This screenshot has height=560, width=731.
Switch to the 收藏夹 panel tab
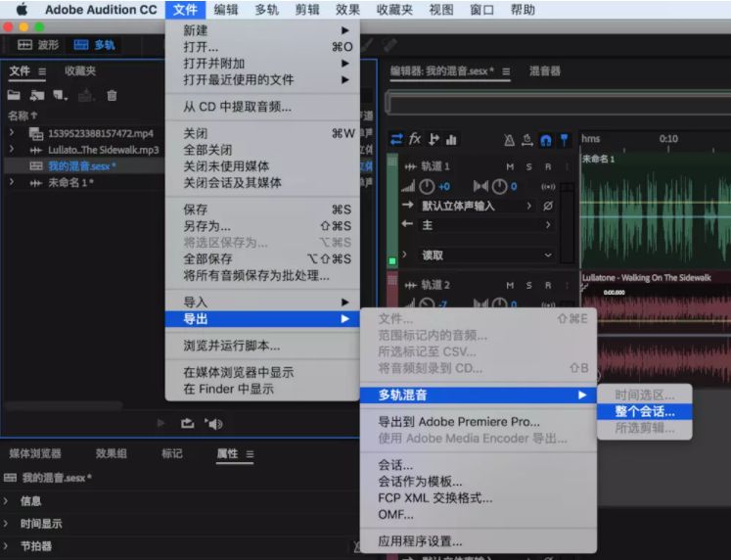coord(80,70)
